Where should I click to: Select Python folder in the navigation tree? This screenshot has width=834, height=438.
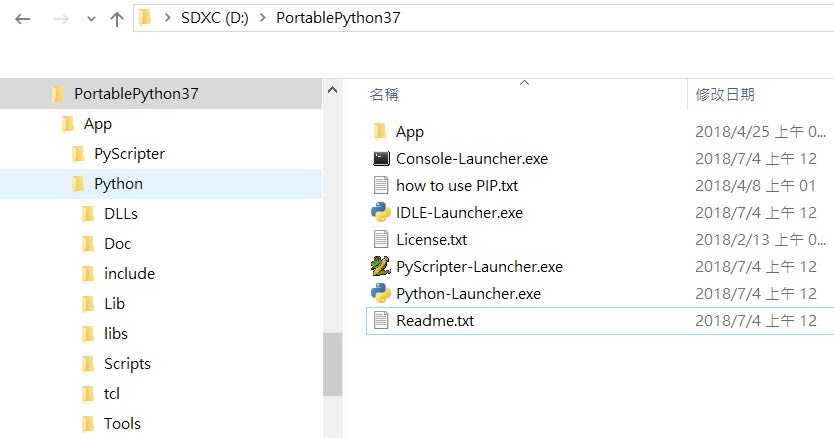point(118,184)
